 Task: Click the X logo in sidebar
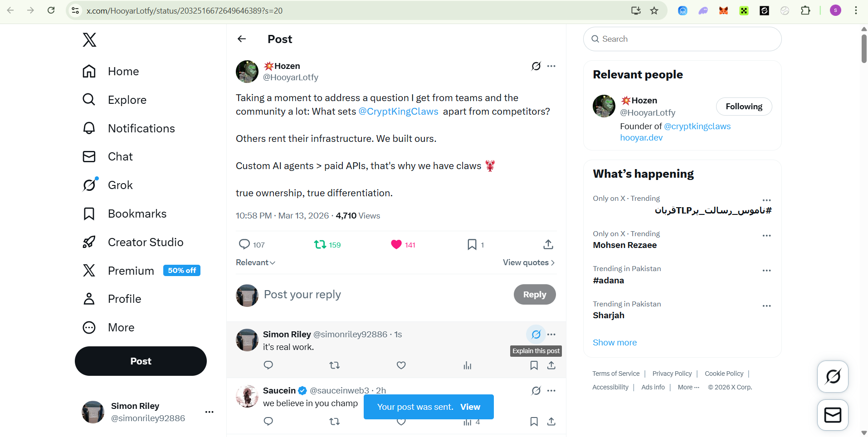[x=89, y=40]
